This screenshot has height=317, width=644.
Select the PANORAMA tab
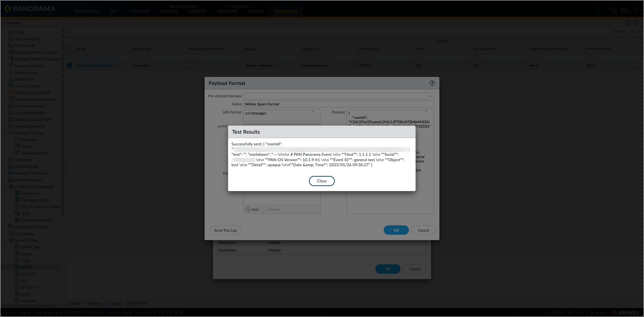tap(286, 11)
